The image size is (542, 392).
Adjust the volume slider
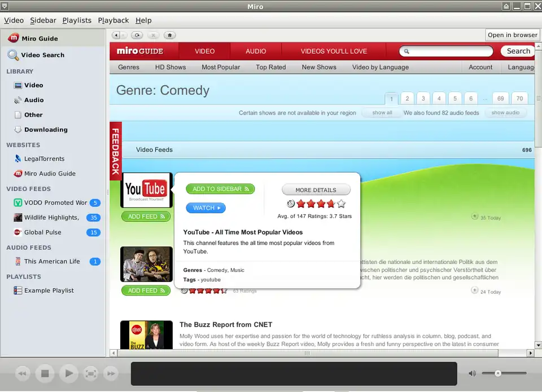tap(498, 373)
